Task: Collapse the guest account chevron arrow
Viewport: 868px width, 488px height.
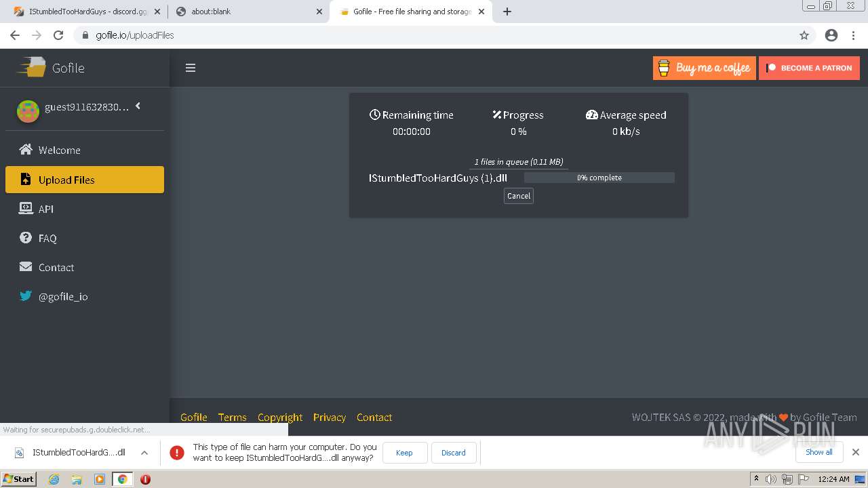Action: pyautogui.click(x=138, y=106)
